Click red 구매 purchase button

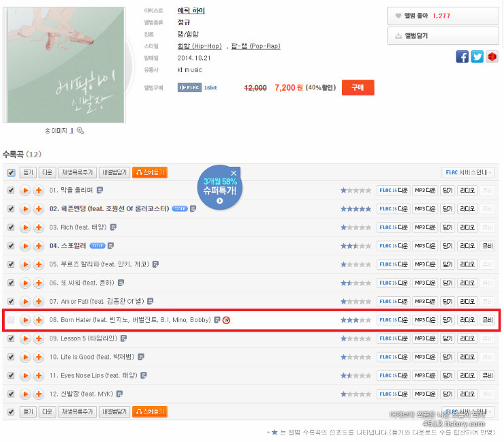tap(358, 87)
